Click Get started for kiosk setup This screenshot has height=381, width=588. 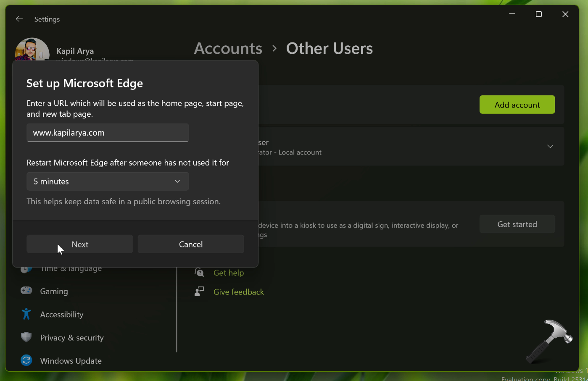coord(517,224)
